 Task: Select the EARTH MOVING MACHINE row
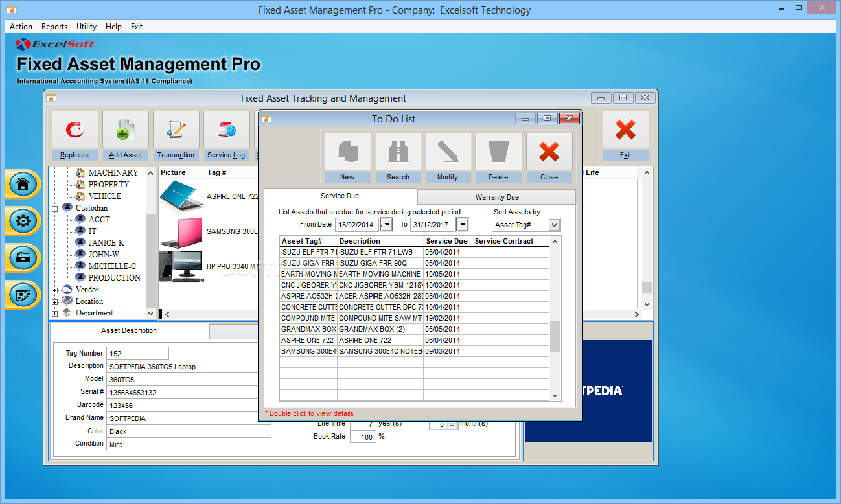click(x=415, y=274)
